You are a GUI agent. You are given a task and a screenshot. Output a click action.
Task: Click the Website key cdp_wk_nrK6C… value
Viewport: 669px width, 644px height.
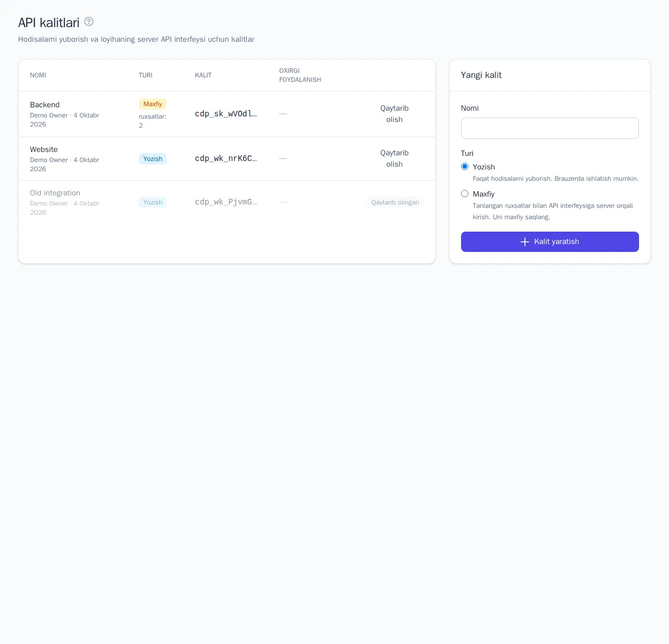pyautogui.click(x=225, y=159)
